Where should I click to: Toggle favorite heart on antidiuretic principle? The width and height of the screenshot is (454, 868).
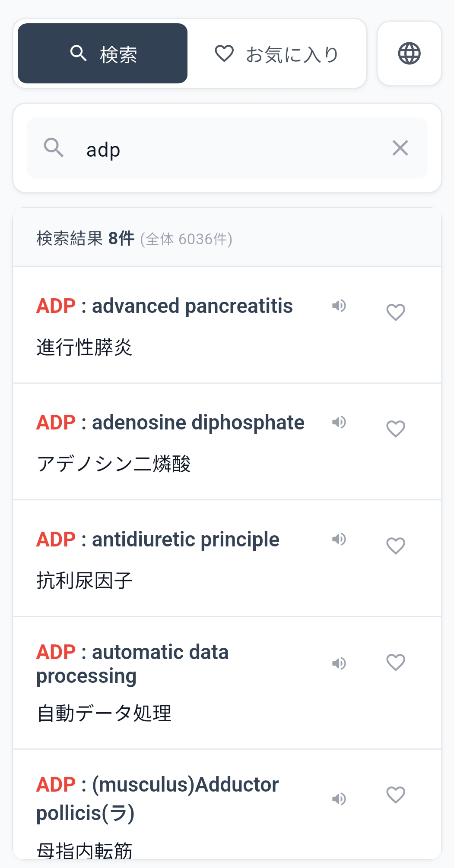[396, 546]
